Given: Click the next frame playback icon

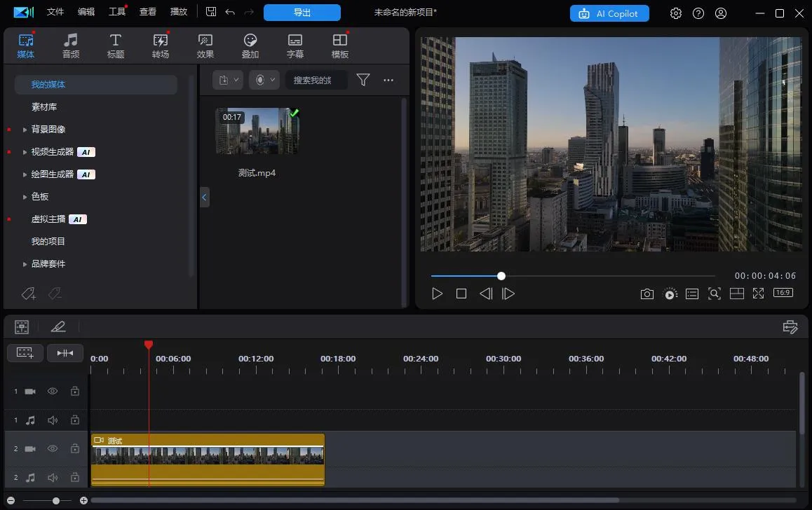Looking at the screenshot, I should [508, 294].
